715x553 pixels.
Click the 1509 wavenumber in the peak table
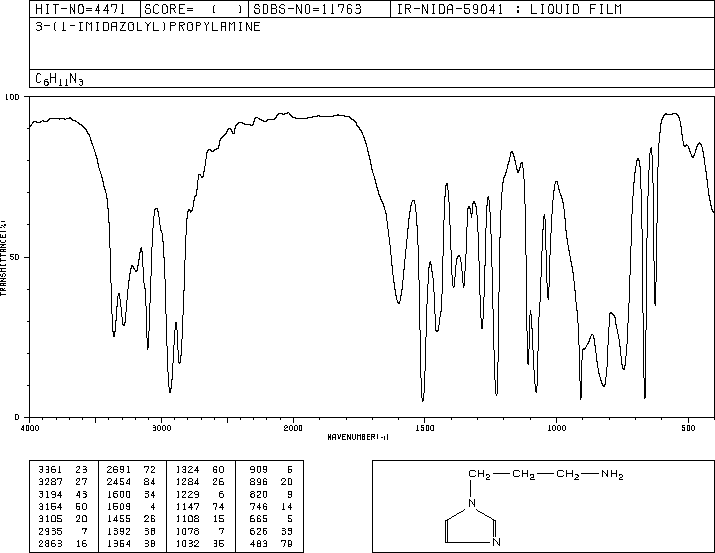point(119,506)
